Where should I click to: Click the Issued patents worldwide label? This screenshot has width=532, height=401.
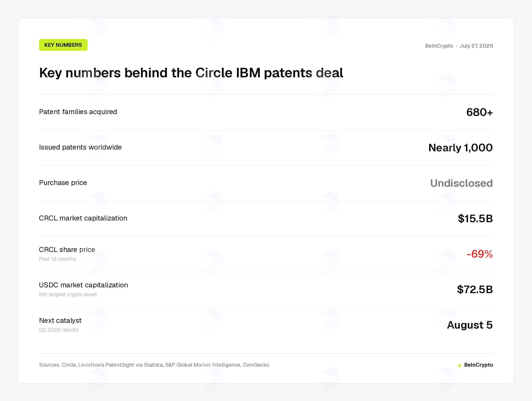[x=80, y=147]
